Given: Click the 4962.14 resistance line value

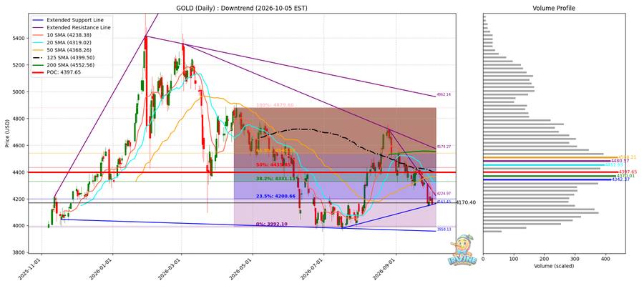Looking at the screenshot, I should tap(444, 95).
